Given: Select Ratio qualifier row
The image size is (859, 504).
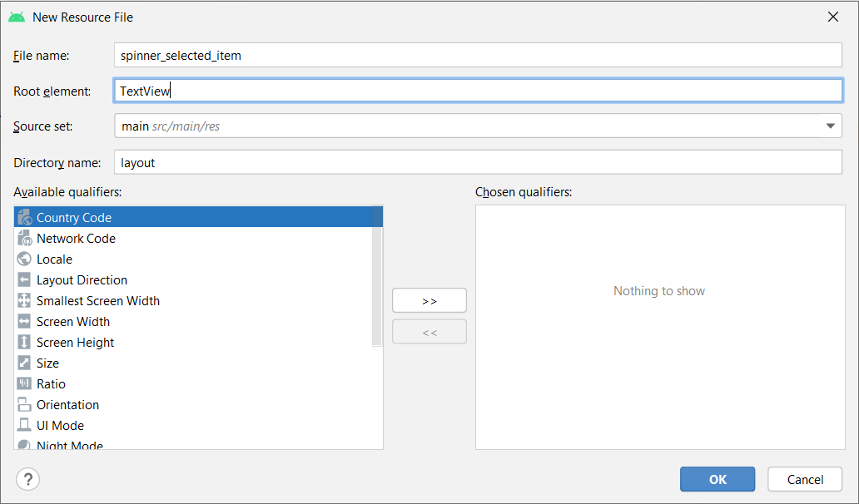Looking at the screenshot, I should click(x=198, y=383).
